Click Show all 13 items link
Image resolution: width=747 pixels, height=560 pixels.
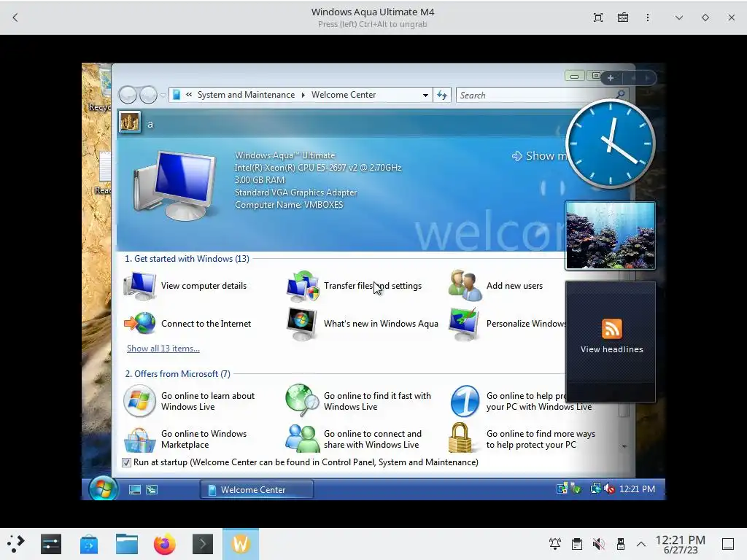(163, 349)
